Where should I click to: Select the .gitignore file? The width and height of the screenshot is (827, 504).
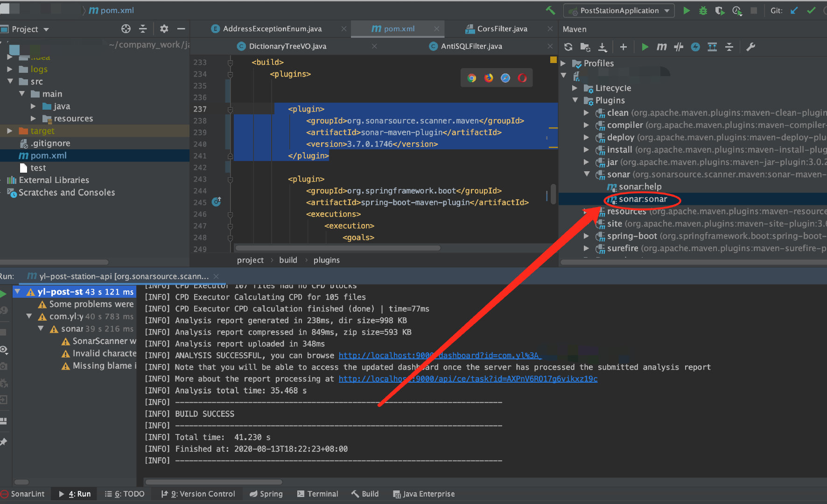click(50, 143)
